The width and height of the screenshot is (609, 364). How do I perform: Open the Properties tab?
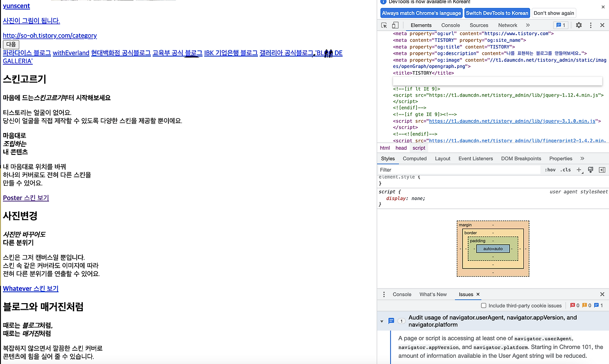pos(561,159)
